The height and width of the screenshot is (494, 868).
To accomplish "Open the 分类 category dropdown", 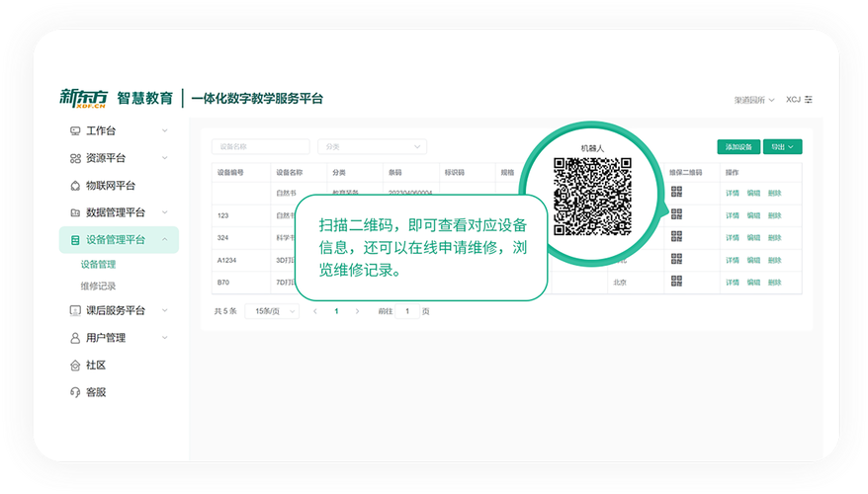I will tap(372, 146).
